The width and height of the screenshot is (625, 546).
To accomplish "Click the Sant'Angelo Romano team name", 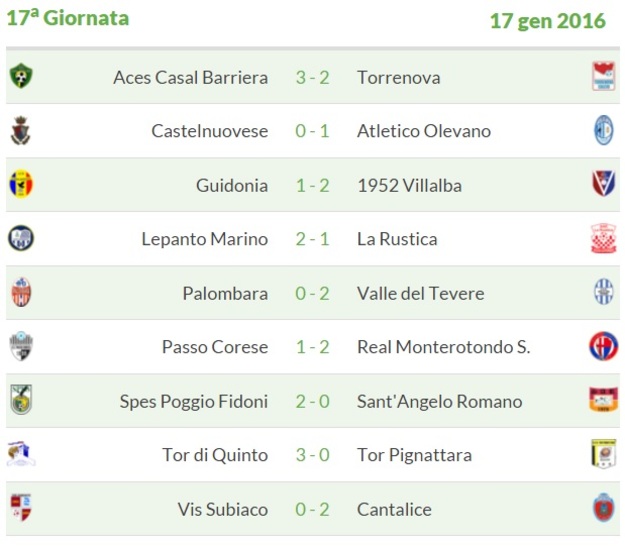I will point(440,401).
